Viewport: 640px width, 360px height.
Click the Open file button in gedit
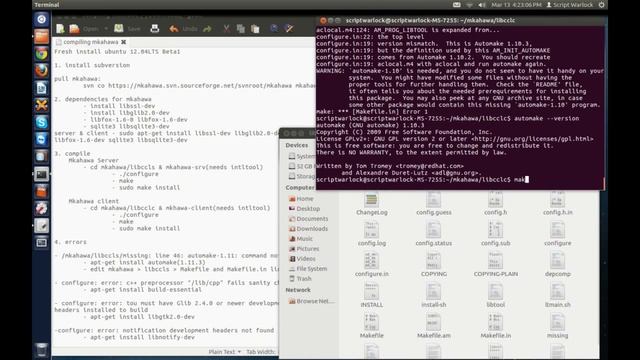click(x=85, y=29)
